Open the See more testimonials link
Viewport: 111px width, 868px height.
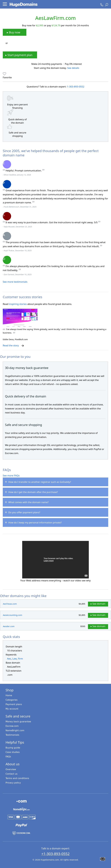point(15,282)
